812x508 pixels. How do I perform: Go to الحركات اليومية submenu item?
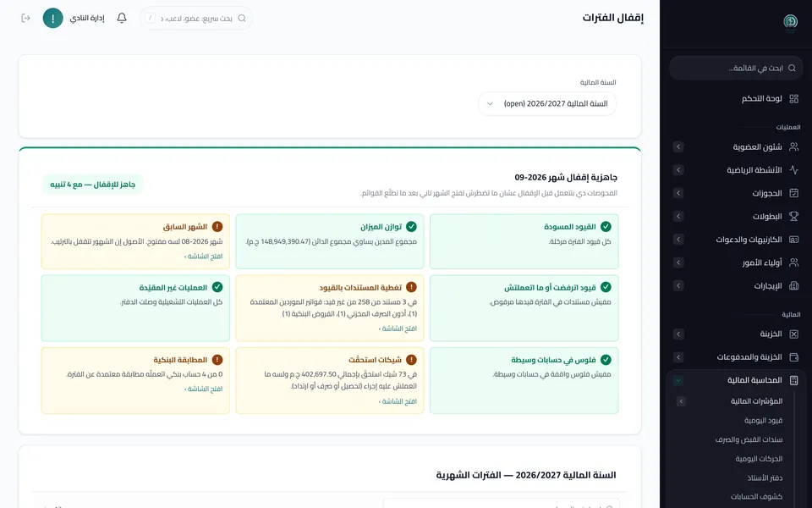coord(760,459)
